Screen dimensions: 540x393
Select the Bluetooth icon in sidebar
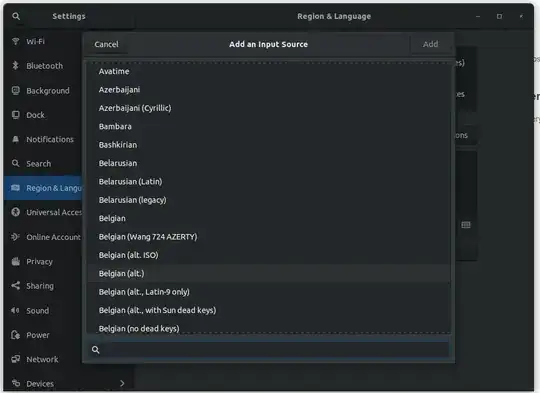pyautogui.click(x=15, y=65)
